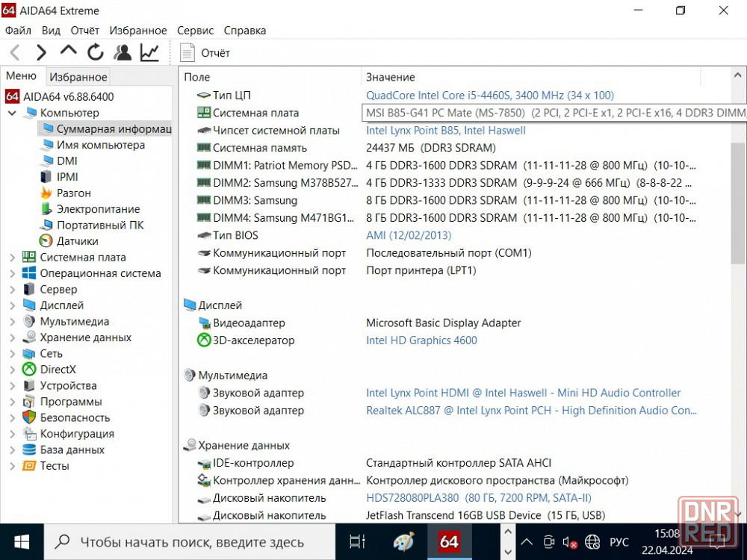Click the Конфигурация tree icon
This screenshot has width=747, height=560.
pyautogui.click(x=29, y=434)
